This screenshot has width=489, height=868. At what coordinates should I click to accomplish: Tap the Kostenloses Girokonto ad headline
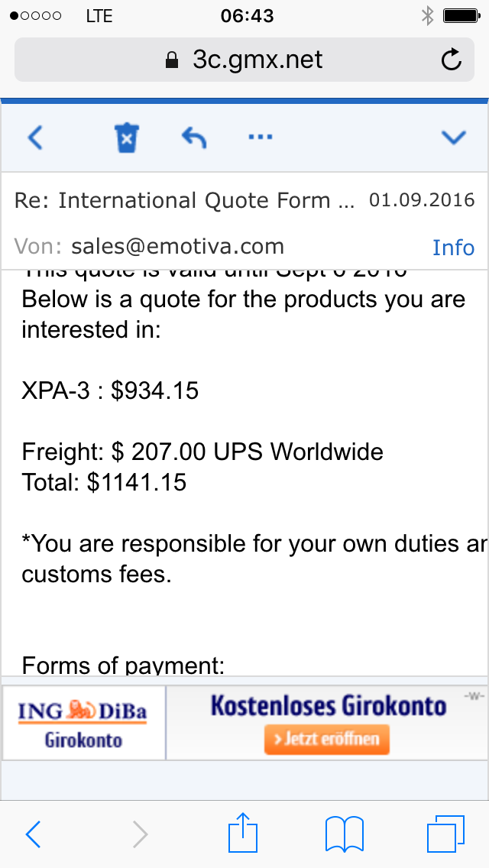coord(328,705)
